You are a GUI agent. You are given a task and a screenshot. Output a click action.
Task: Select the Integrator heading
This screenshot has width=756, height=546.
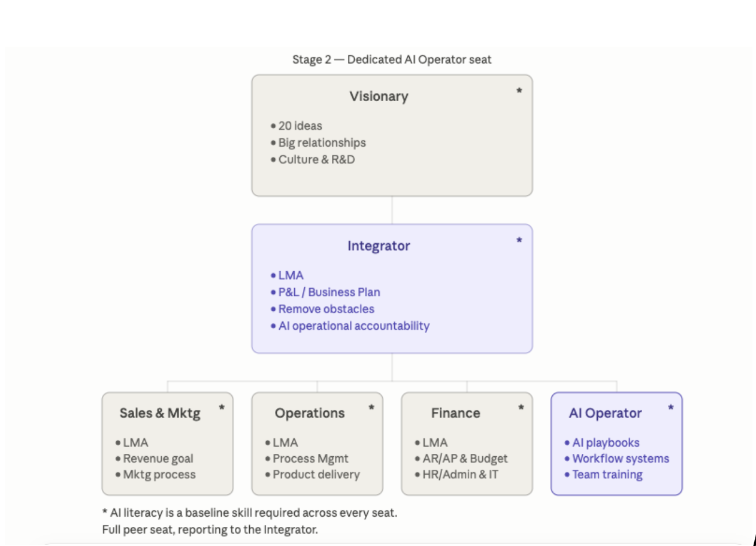pos(379,246)
